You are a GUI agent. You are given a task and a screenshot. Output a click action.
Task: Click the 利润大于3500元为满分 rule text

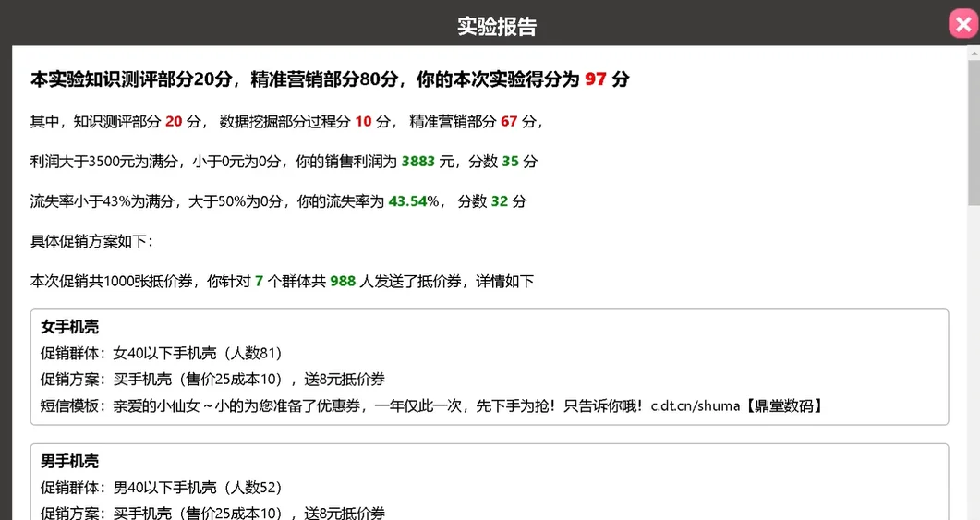103,162
